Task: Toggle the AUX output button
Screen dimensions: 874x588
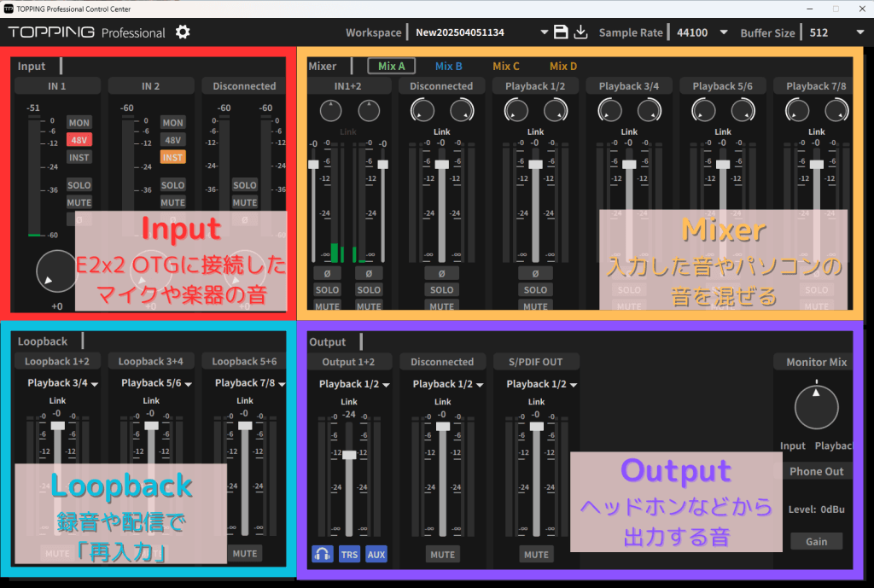Action: (376, 554)
